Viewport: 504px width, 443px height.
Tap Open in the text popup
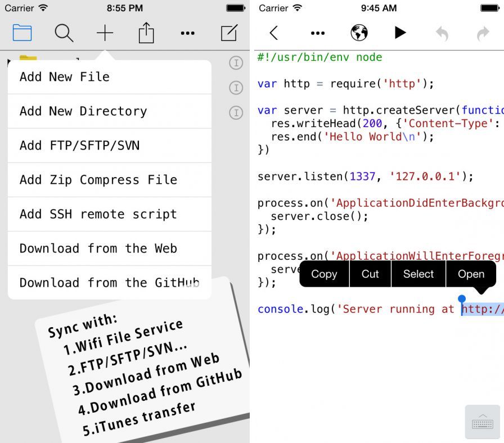tap(471, 274)
